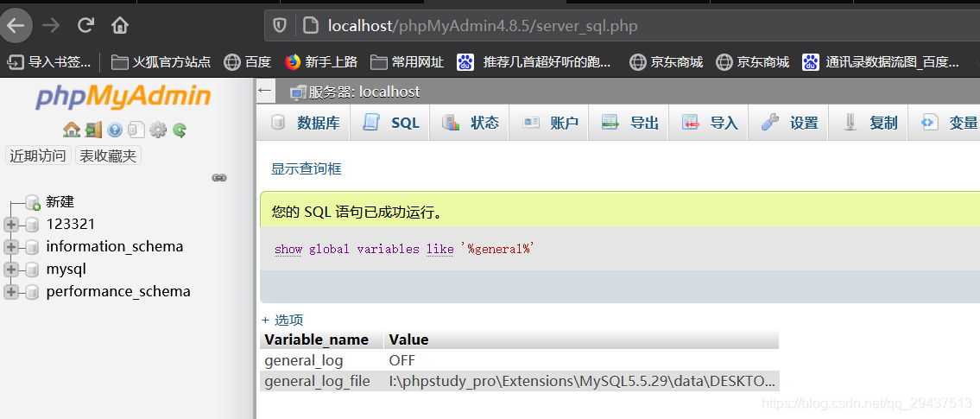Open the 火狐官方站点 bookmark folder
The width and height of the screenshot is (980, 419).
pyautogui.click(x=161, y=62)
